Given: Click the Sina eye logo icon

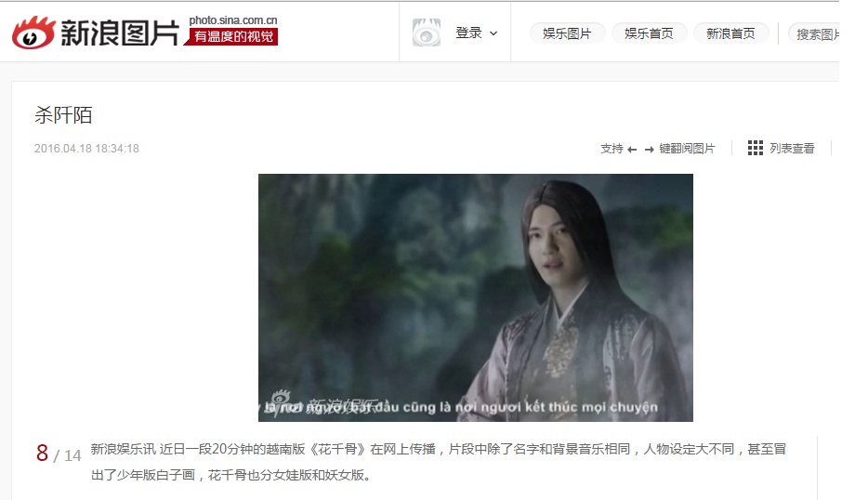Looking at the screenshot, I should point(33,33).
